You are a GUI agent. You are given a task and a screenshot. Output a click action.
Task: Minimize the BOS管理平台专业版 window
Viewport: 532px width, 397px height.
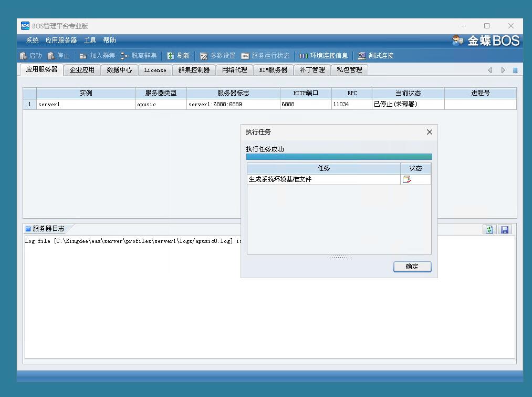[x=463, y=26]
